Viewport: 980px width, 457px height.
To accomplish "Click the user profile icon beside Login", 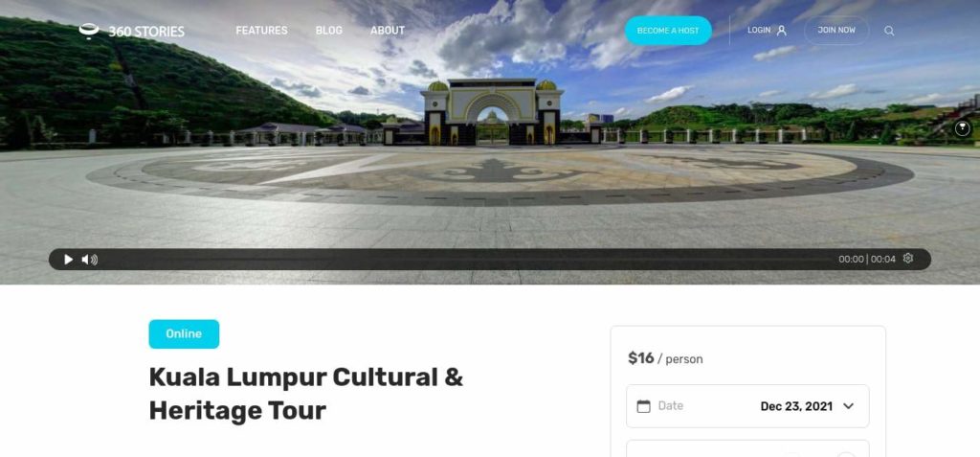I will pyautogui.click(x=781, y=31).
